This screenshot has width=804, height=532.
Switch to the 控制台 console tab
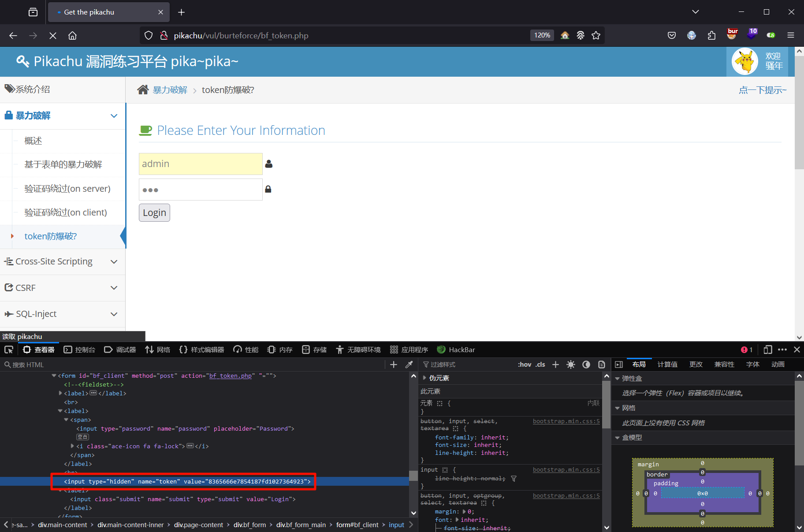(x=80, y=350)
